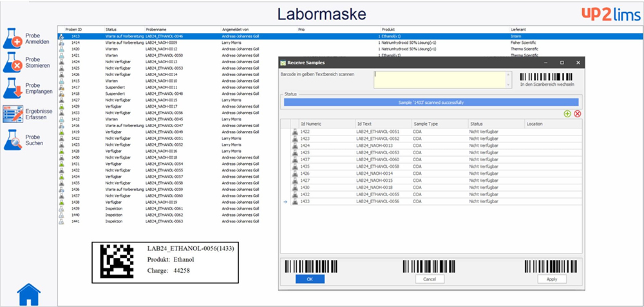Sort by Probenname column header
This screenshot has width=644, height=307.
pos(156,30)
